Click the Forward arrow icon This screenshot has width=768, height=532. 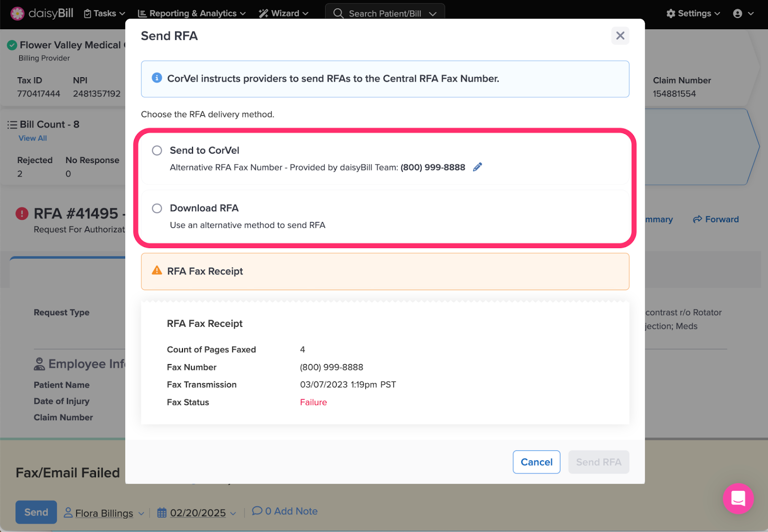697,219
